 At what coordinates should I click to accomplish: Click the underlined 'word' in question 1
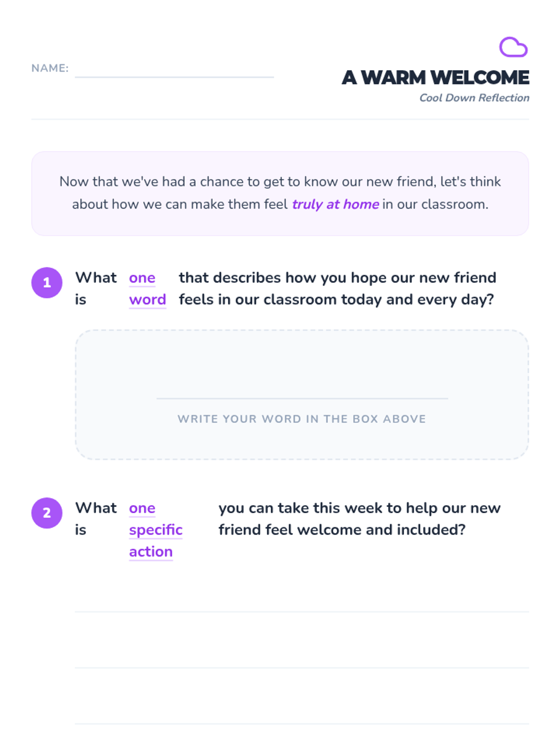point(147,300)
